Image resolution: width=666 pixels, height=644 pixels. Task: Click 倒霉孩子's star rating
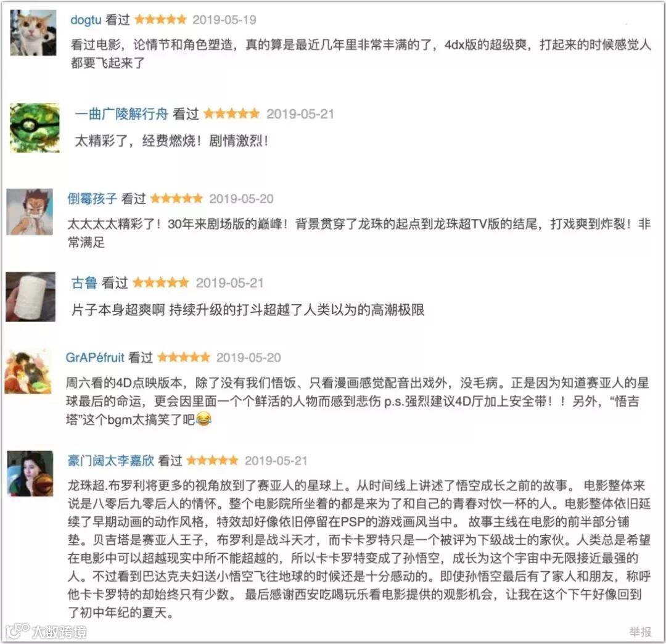click(x=176, y=199)
